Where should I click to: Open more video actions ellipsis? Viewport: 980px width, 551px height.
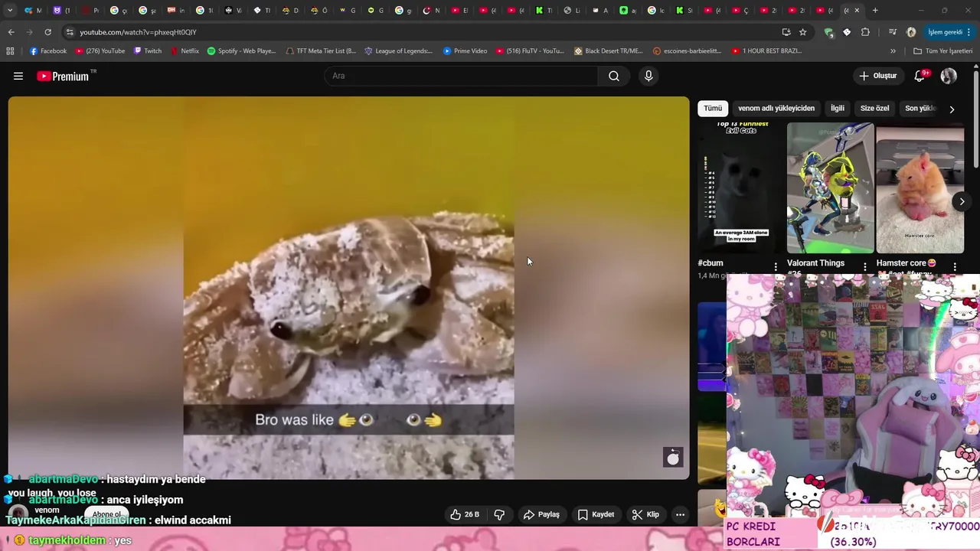click(x=680, y=514)
